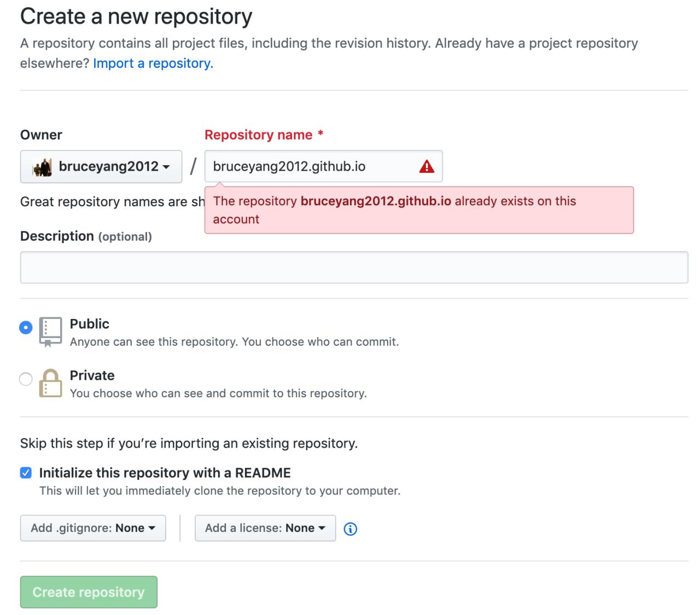Image resolution: width=700 pixels, height=615 pixels.
Task: Click the license info circle icon
Action: [351, 529]
